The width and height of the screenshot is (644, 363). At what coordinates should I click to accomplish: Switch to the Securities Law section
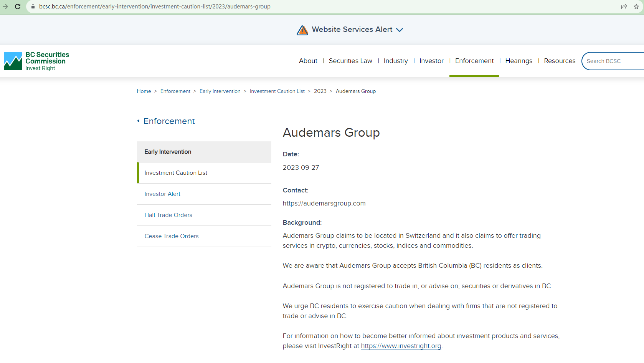(x=350, y=61)
